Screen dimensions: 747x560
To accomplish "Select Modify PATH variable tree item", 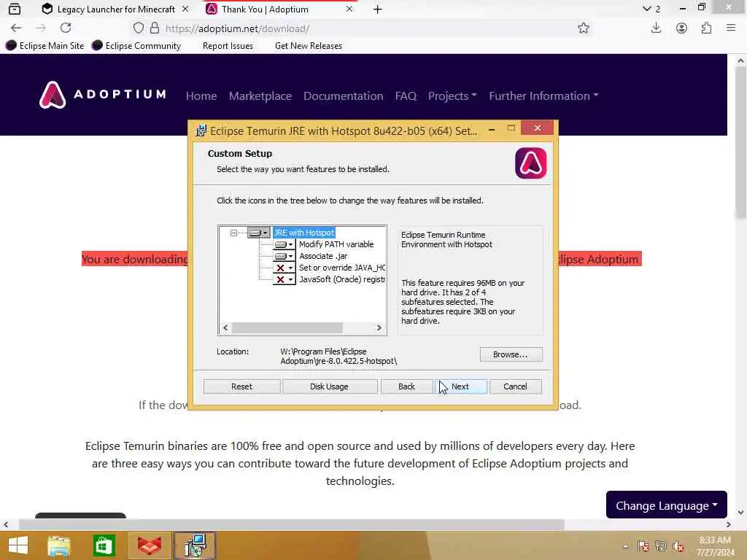I will click(336, 244).
